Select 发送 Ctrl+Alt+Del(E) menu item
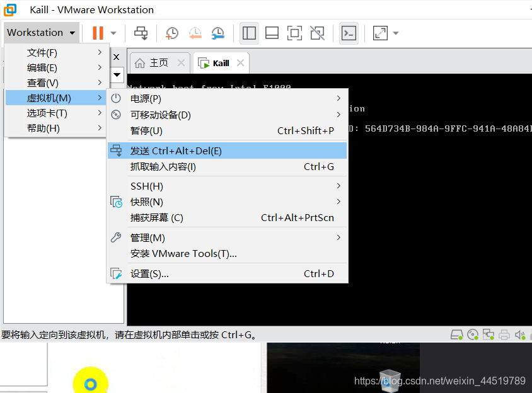The image size is (532, 393). pyautogui.click(x=228, y=151)
